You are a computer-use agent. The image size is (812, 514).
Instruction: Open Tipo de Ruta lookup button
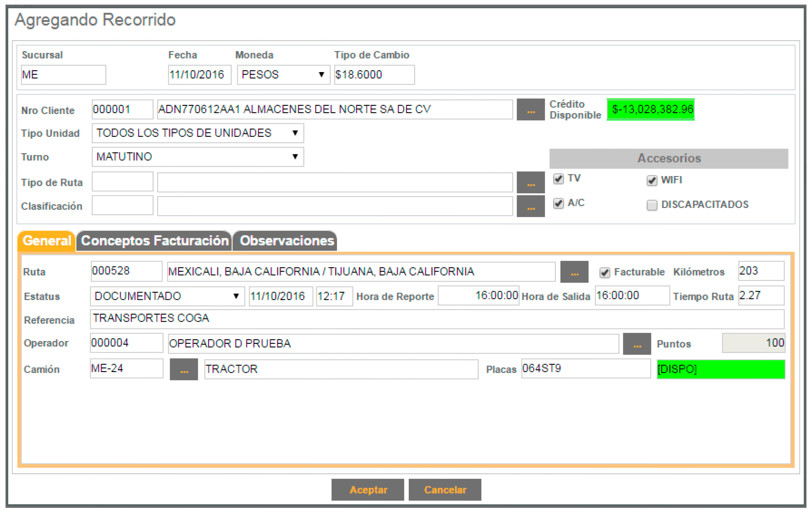tap(530, 182)
